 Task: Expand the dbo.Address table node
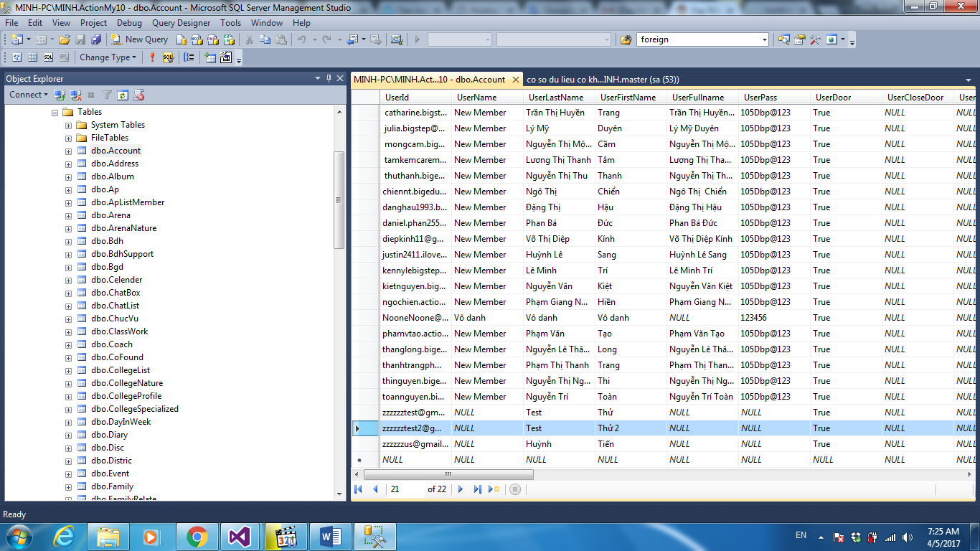(69, 164)
